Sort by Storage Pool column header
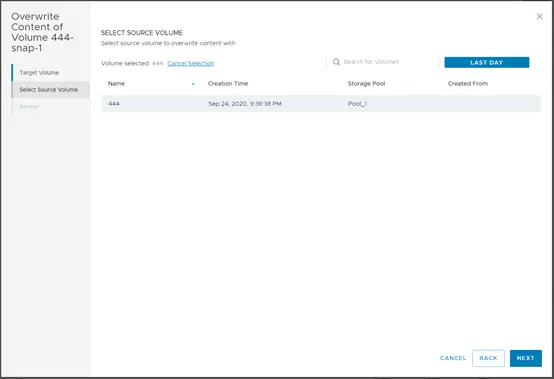This screenshot has width=554, height=379. (366, 84)
